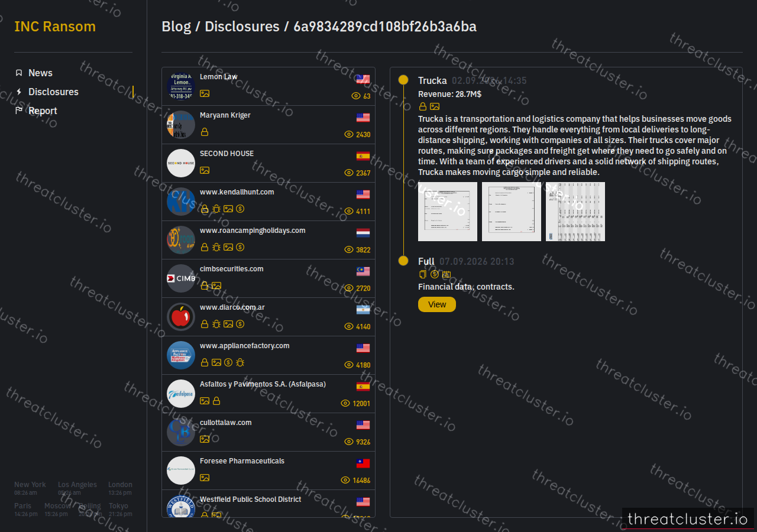The width and height of the screenshot is (757, 532).
Task: Click image icon in kendallhunt.com row
Action: [228, 209]
